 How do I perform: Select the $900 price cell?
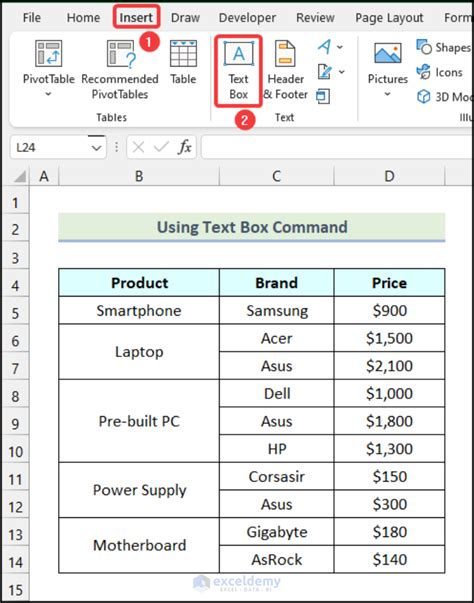click(389, 310)
